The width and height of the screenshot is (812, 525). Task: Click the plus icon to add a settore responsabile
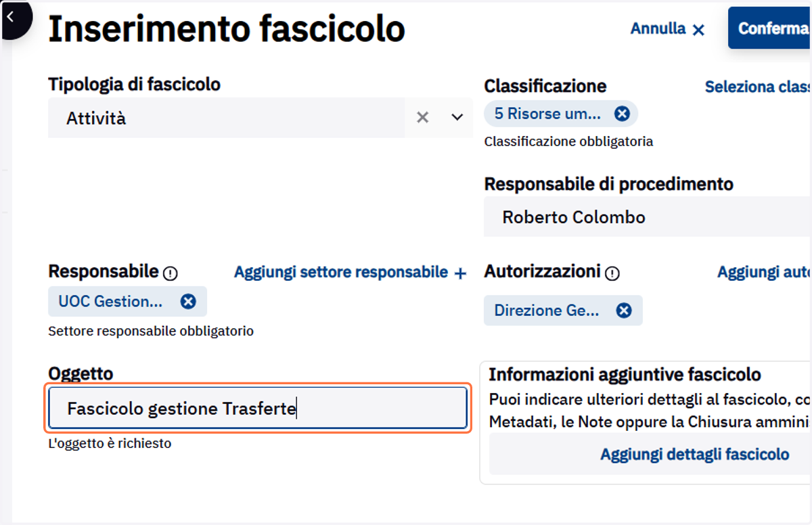pyautogui.click(x=460, y=273)
